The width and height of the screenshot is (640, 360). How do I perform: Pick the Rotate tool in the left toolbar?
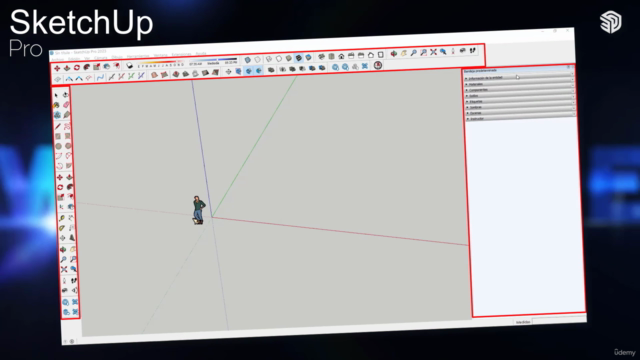60,187
